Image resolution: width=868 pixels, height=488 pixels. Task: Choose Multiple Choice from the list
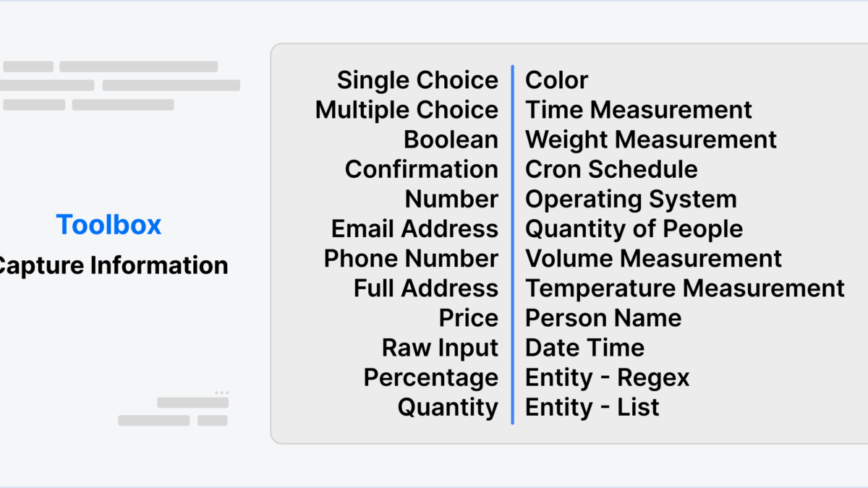(x=407, y=110)
